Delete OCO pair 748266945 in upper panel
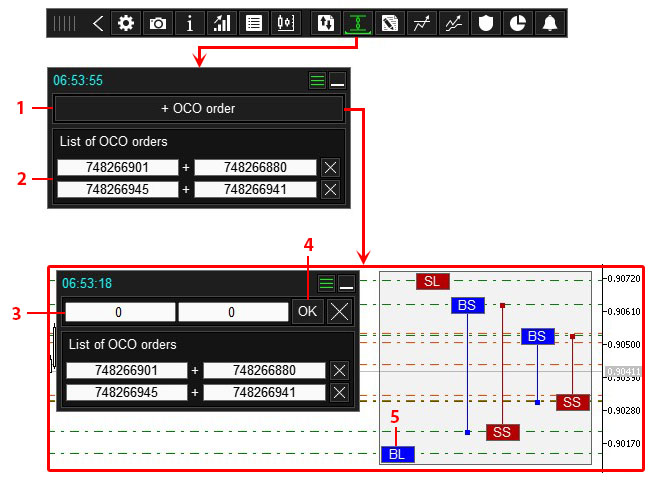This screenshot has width=657, height=484. tap(330, 189)
